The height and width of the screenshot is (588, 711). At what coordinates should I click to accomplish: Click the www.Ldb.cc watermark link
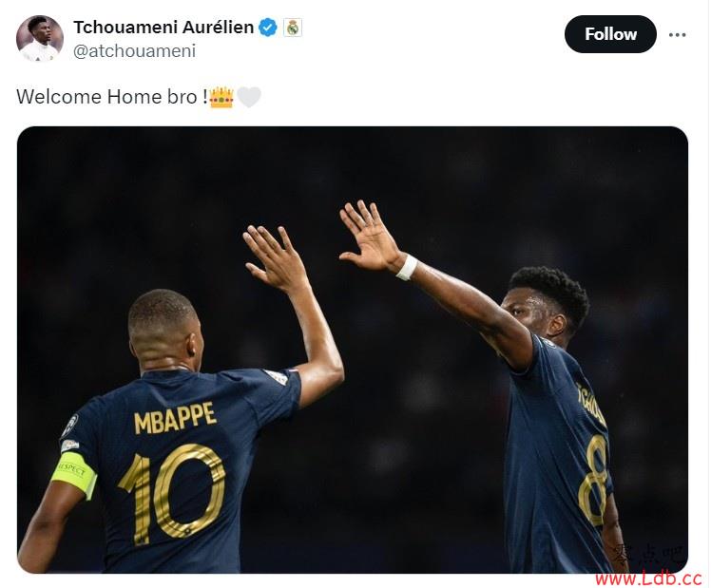648,579
